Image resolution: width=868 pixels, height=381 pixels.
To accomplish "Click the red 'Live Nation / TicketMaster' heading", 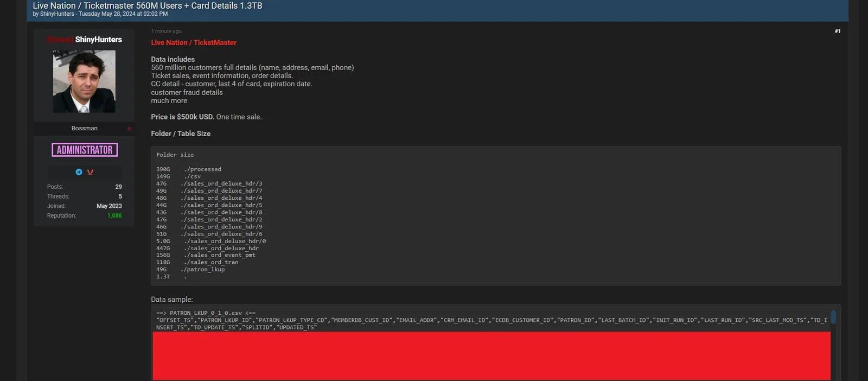I will click(194, 42).
